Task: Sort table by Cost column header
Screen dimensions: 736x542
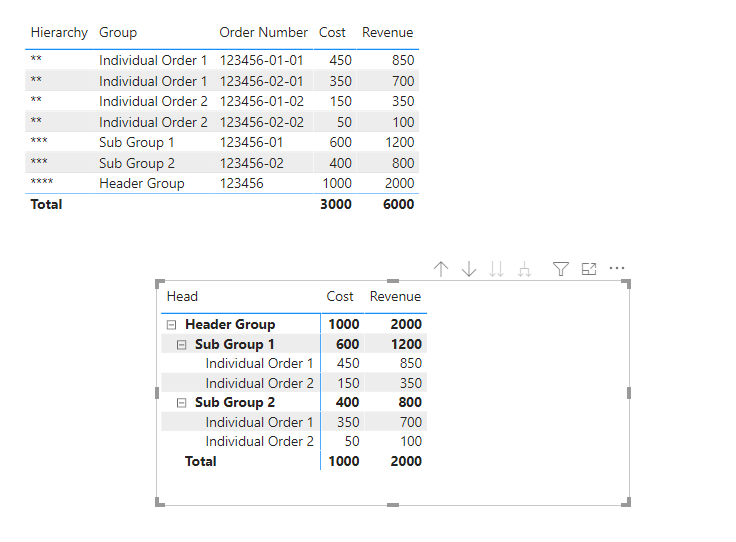Action: point(332,32)
